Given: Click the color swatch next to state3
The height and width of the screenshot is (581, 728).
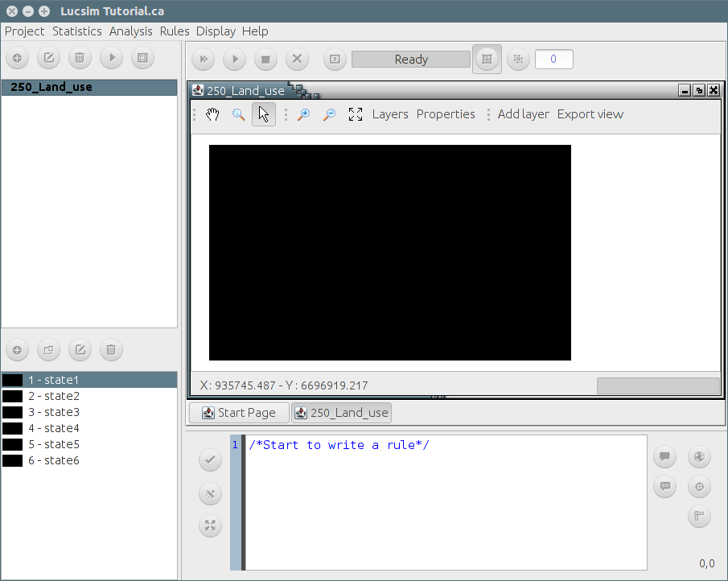Looking at the screenshot, I should (10, 412).
